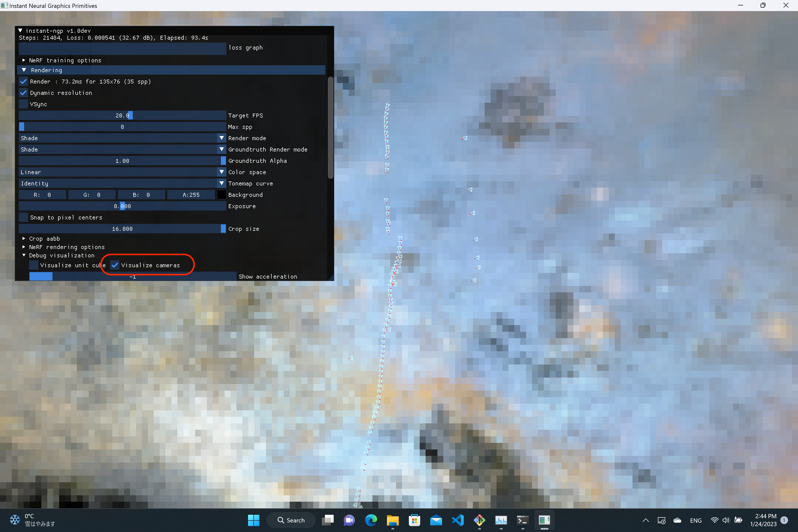Show hidden system tray icons
Screen dimensions: 798x532
coord(645,520)
